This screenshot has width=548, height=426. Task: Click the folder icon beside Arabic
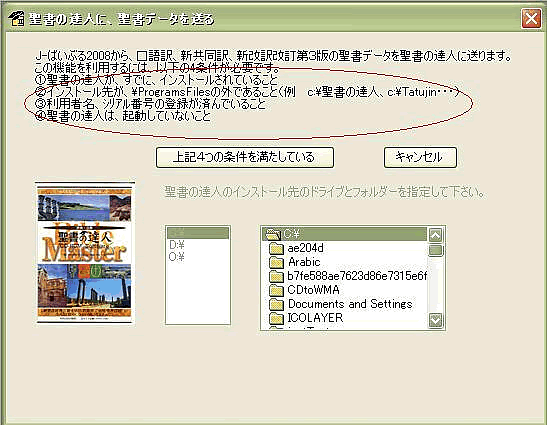[276, 262]
